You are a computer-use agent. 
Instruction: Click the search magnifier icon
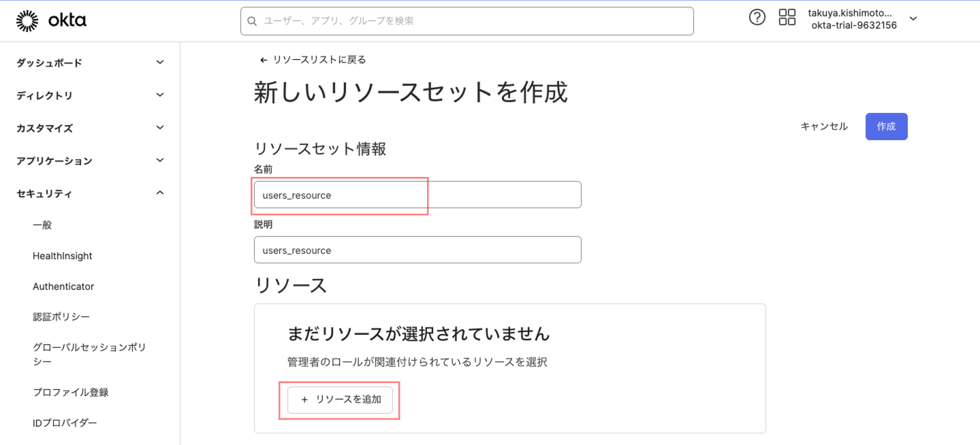coord(252,21)
